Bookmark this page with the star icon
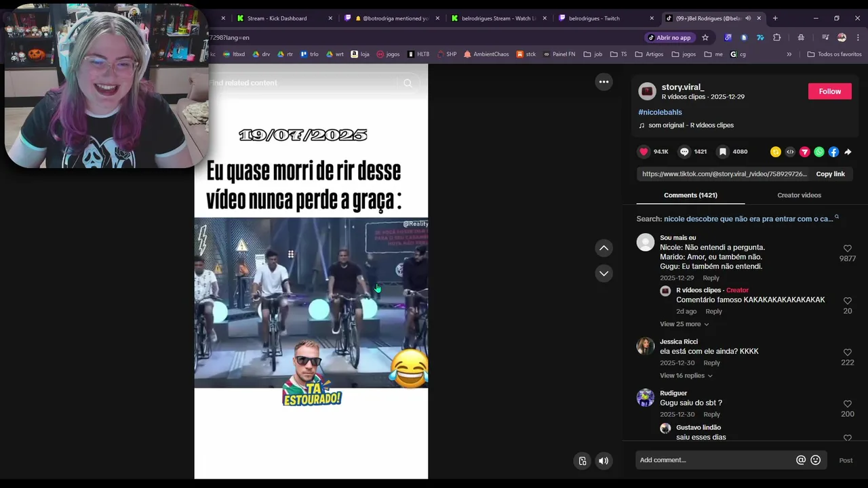 705,37
